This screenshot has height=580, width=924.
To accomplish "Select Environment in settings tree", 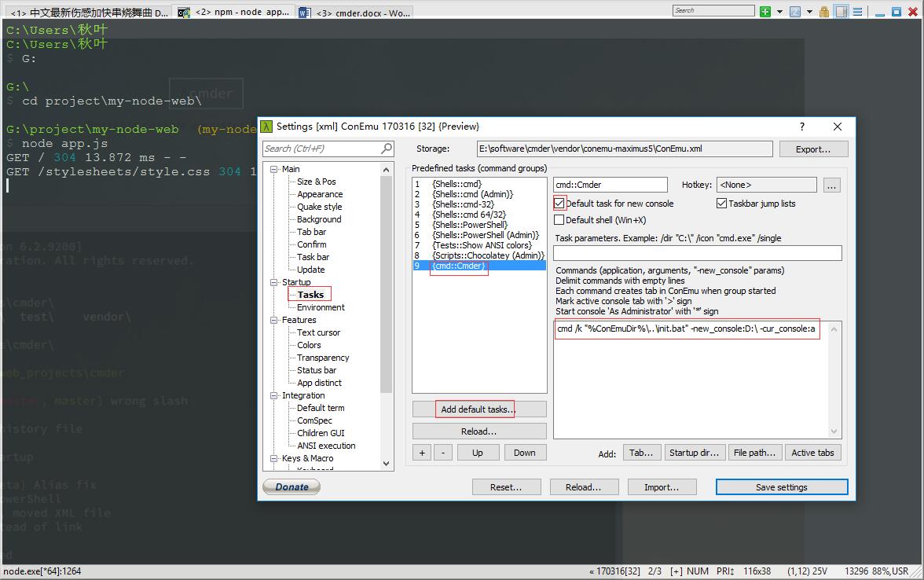I will click(x=321, y=308).
